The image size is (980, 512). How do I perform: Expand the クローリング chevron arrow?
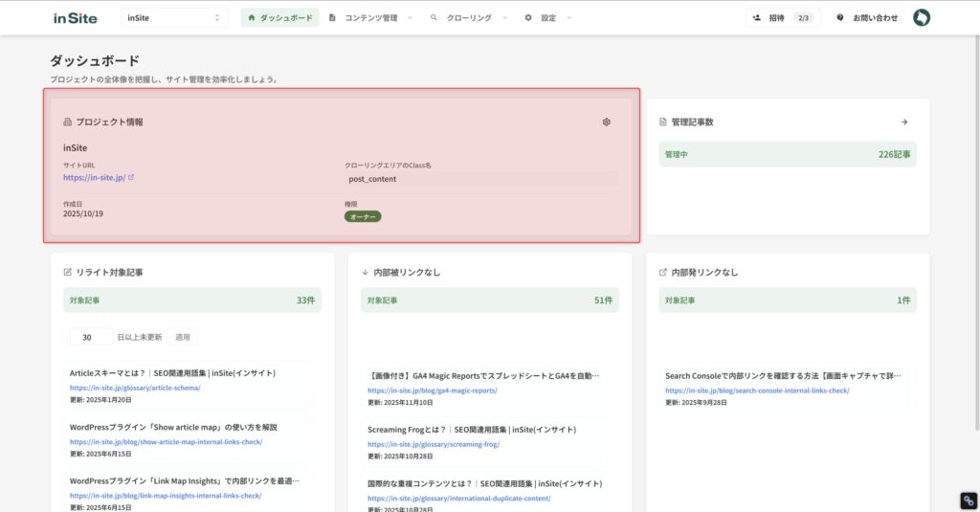(x=504, y=17)
